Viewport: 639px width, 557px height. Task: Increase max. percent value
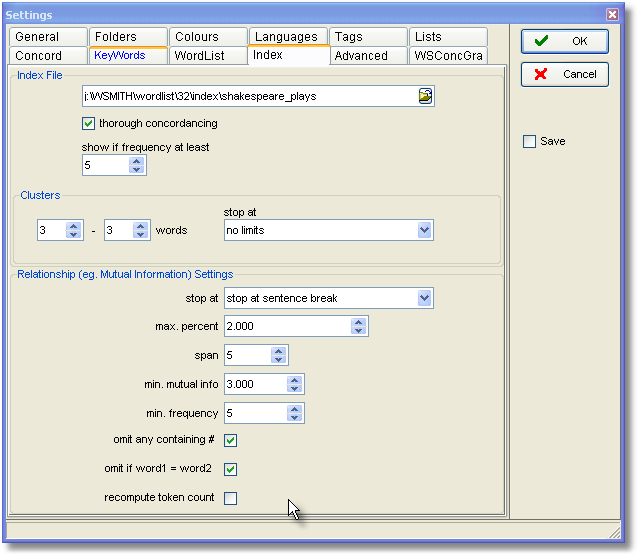pos(359,322)
